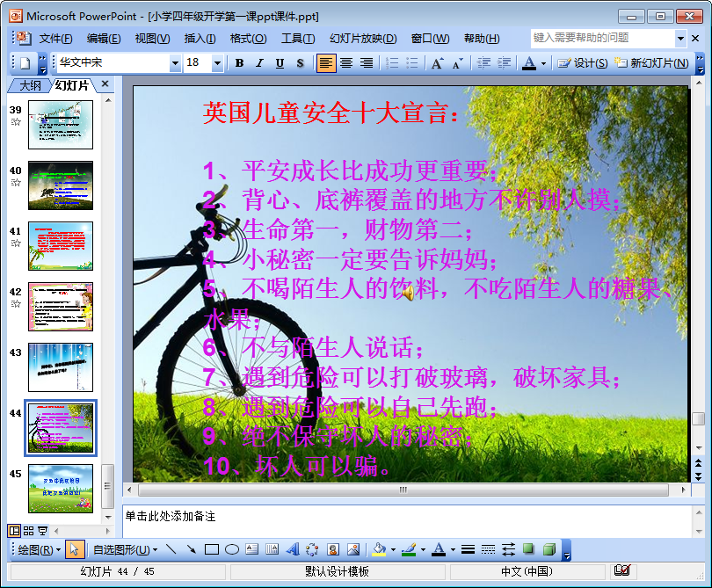
Task: Toggle numbered list
Action: (392, 63)
